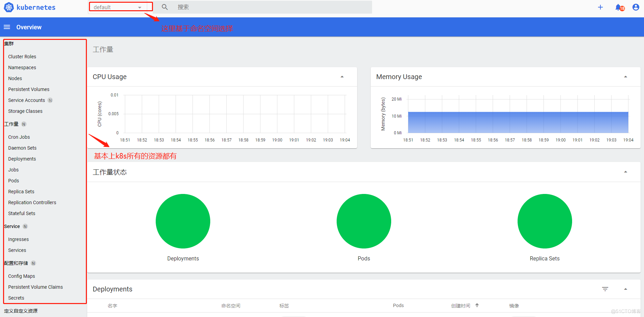
Task: Collapse the CPU Usage card
Action: [x=342, y=77]
